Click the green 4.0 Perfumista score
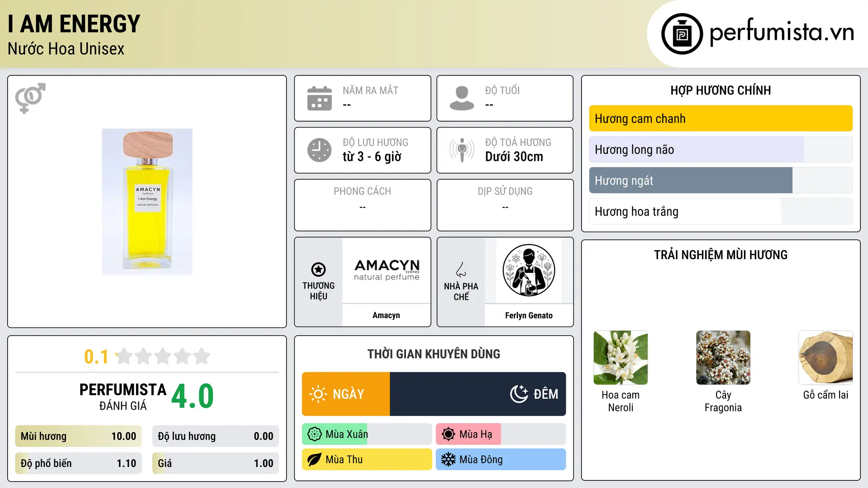 [192, 396]
